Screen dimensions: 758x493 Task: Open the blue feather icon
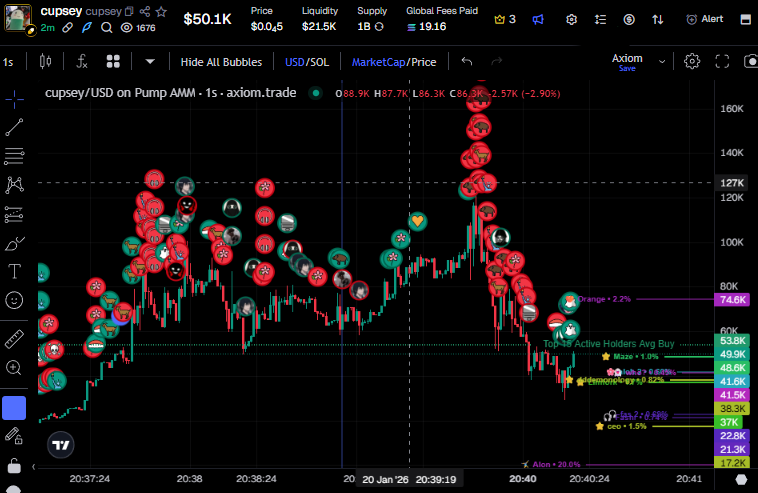(x=87, y=28)
